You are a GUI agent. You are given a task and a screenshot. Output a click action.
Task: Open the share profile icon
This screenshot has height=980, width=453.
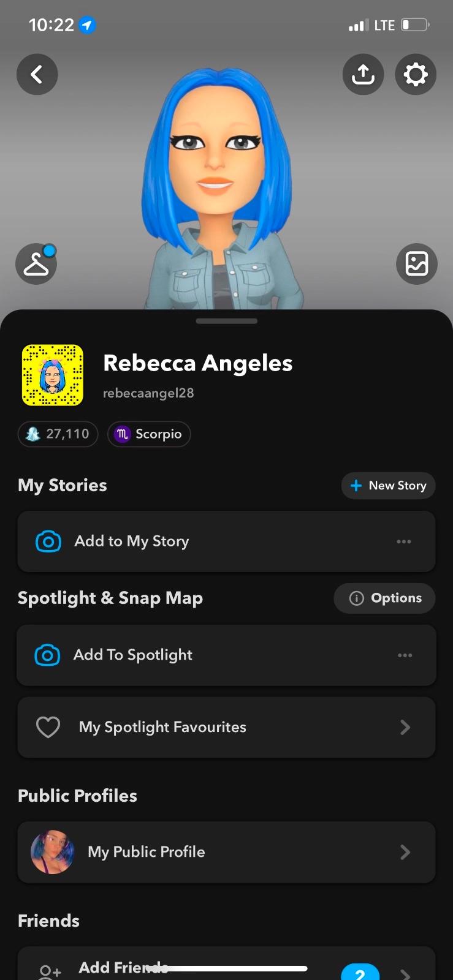click(x=363, y=75)
